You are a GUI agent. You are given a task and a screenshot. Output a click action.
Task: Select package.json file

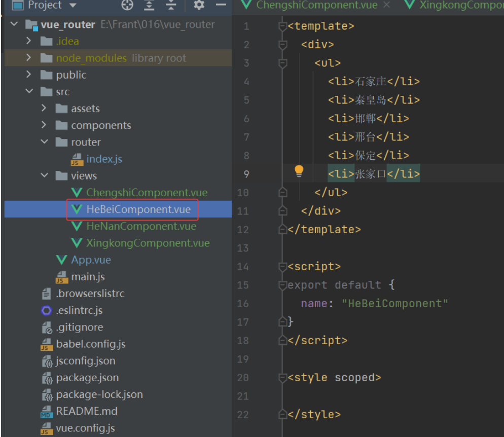[x=87, y=378]
